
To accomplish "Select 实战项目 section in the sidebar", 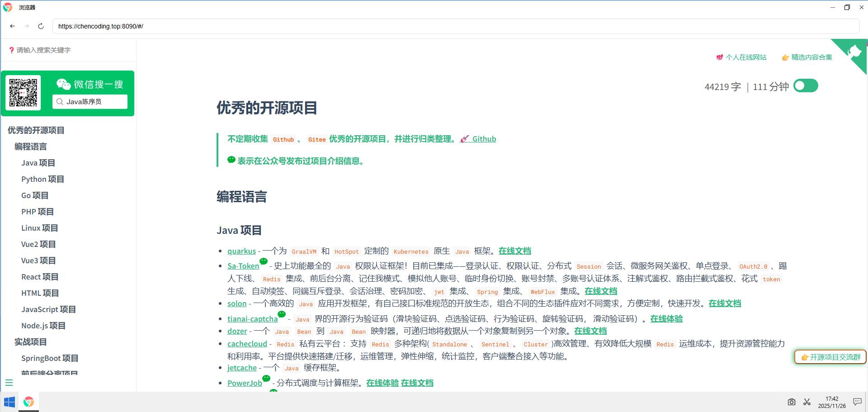I will [x=31, y=342].
